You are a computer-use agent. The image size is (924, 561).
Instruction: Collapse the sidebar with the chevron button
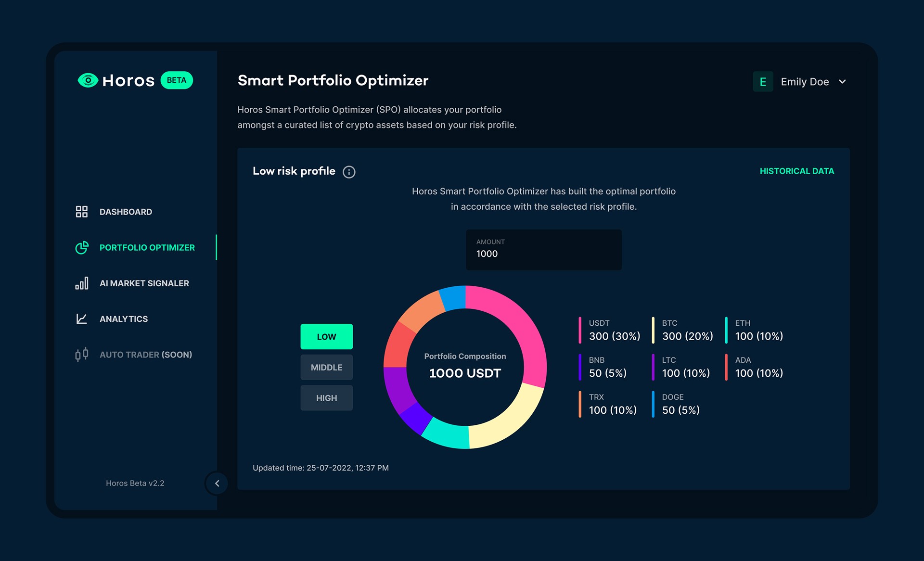[217, 483]
